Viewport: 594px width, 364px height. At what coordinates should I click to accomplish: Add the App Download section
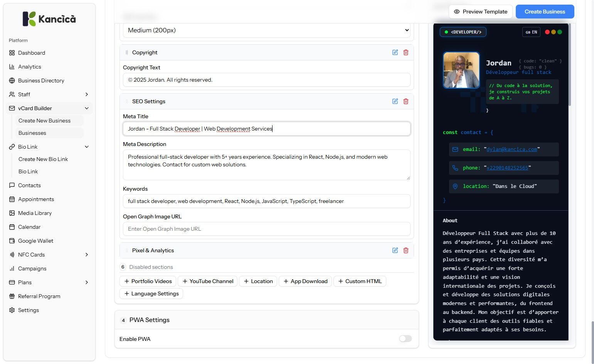(305, 281)
